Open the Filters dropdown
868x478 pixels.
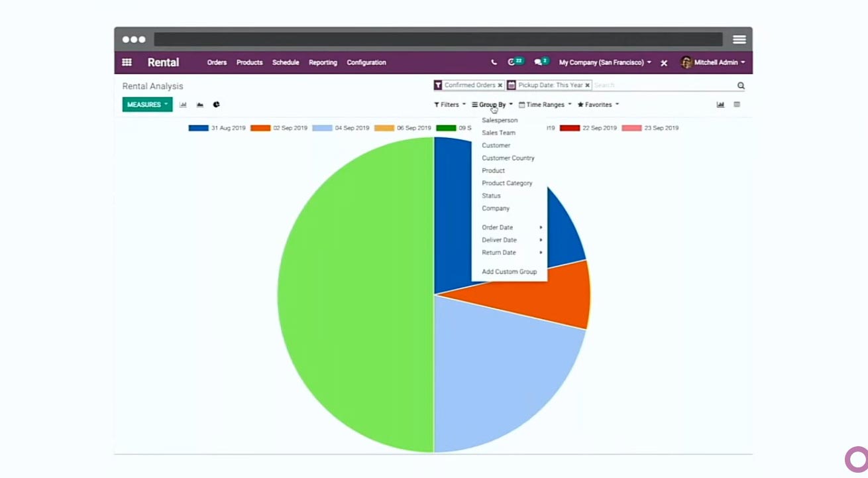[450, 105]
